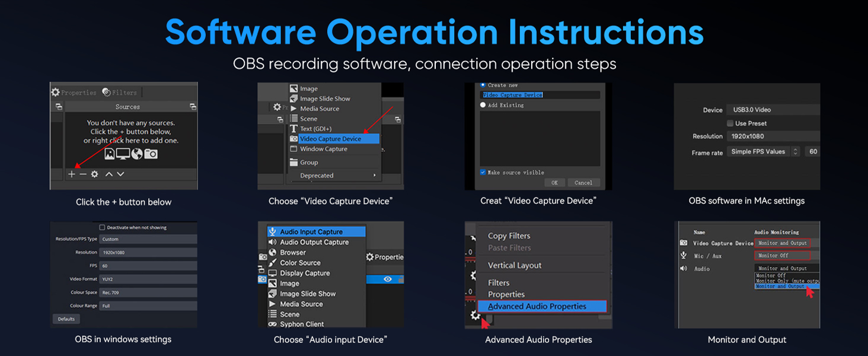Click the Cancel button
The height and width of the screenshot is (356, 868).
[583, 183]
